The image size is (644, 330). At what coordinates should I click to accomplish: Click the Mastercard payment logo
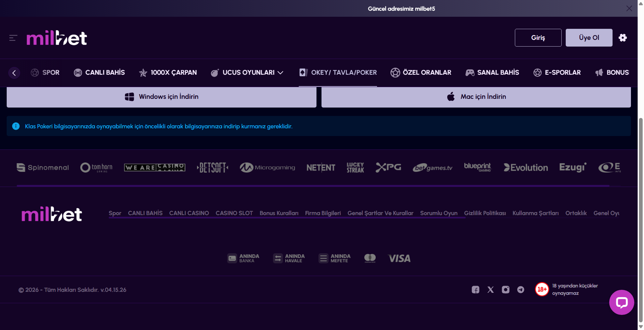click(370, 258)
